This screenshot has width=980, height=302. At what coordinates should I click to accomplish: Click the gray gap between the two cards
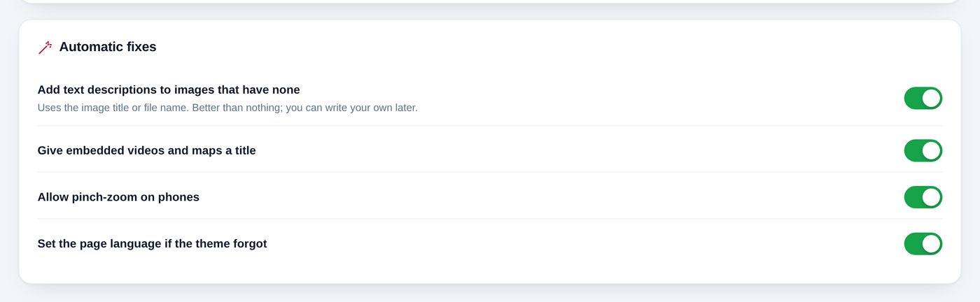(490, 12)
